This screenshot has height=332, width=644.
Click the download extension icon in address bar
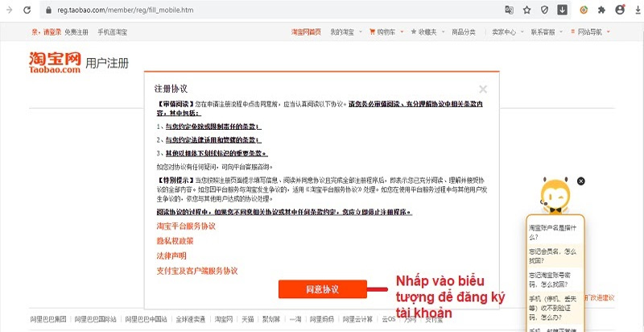(x=562, y=10)
